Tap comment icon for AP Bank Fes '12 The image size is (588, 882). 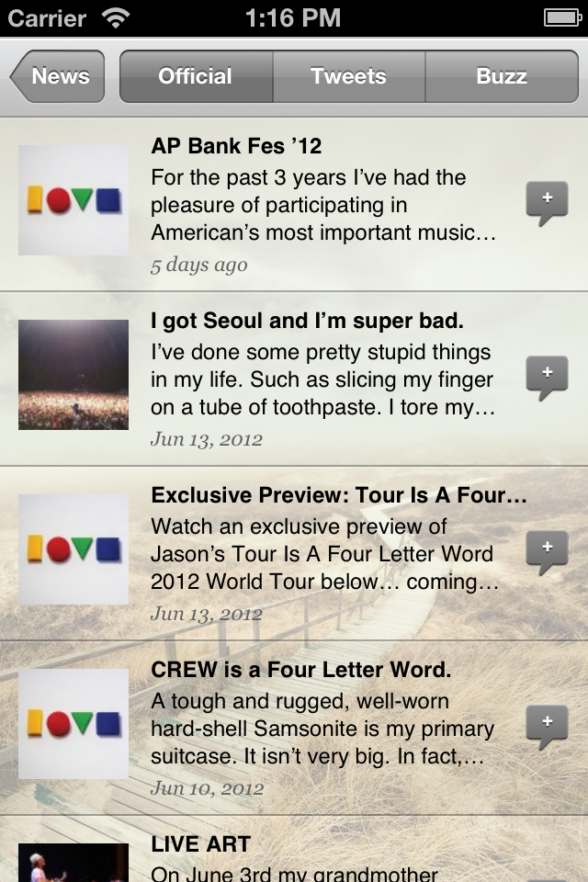coord(547,203)
